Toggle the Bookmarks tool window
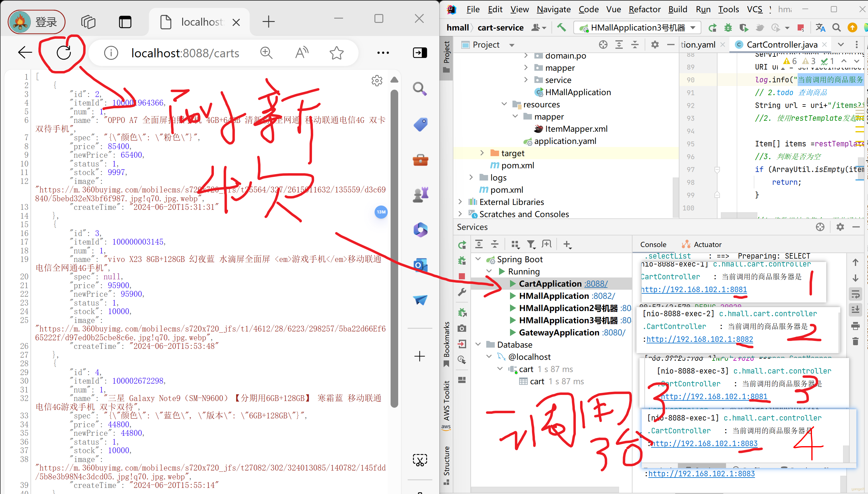The height and width of the screenshot is (494, 868). pos(447,344)
